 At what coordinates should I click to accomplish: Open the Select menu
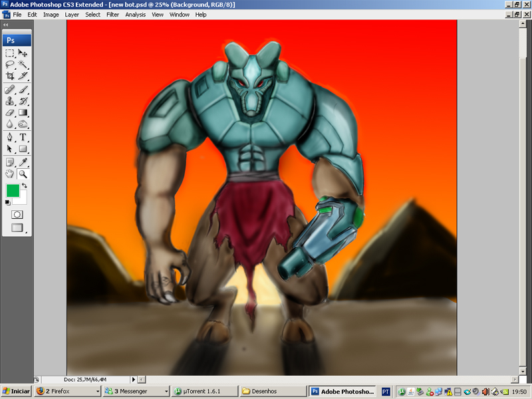92,15
